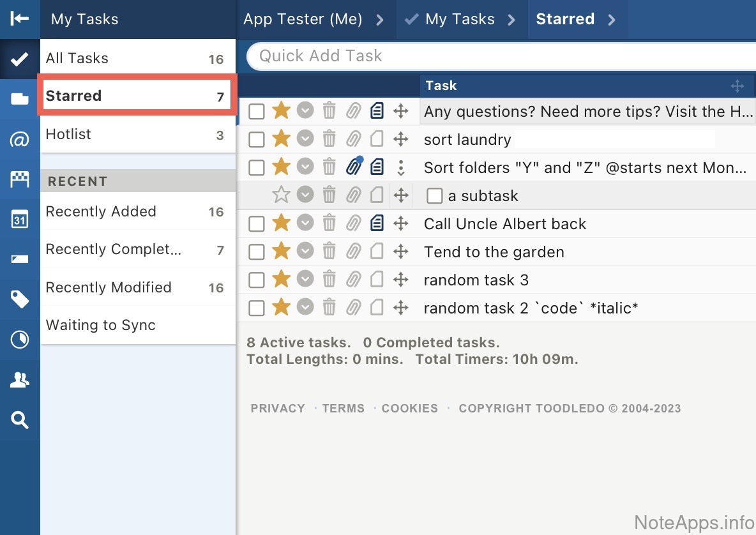
Task: Open attachment paperclip on Sort folders task
Action: (353, 167)
